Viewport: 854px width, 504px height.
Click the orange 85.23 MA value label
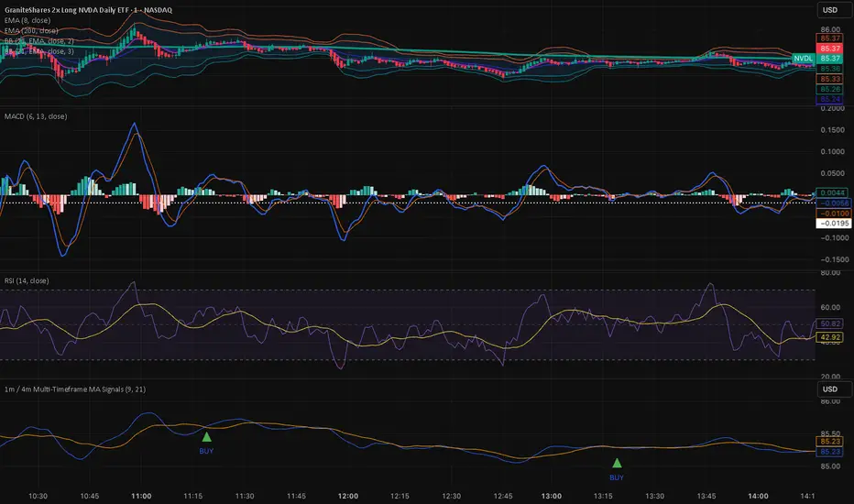tap(830, 442)
